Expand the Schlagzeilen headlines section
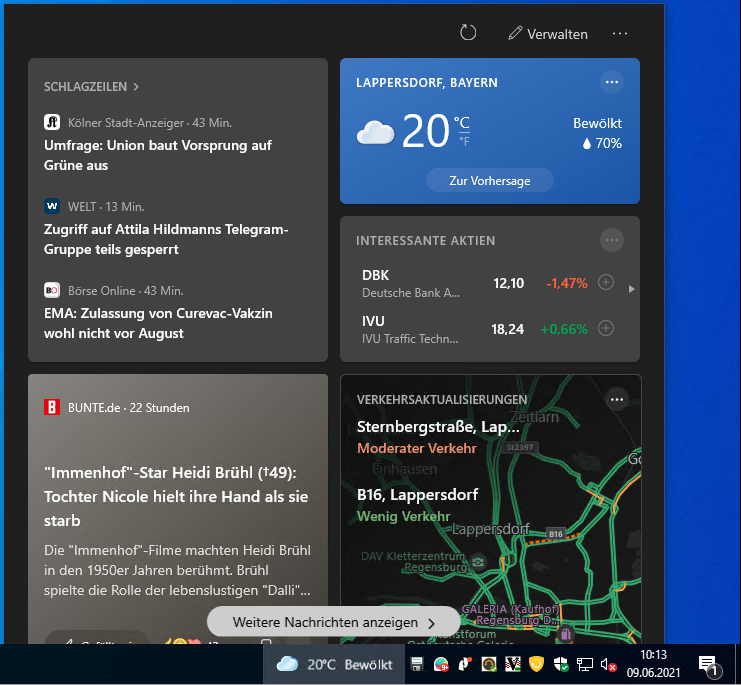Screen dimensions: 741x685 coord(91,87)
